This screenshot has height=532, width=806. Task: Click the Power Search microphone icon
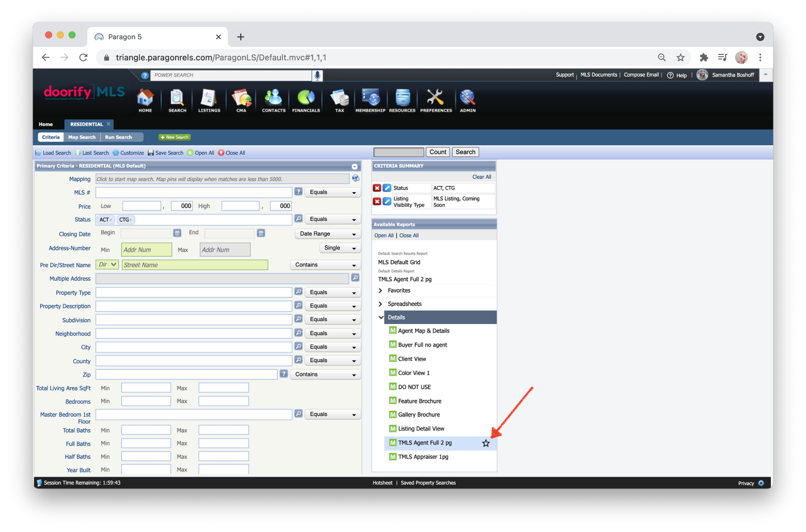(317, 75)
